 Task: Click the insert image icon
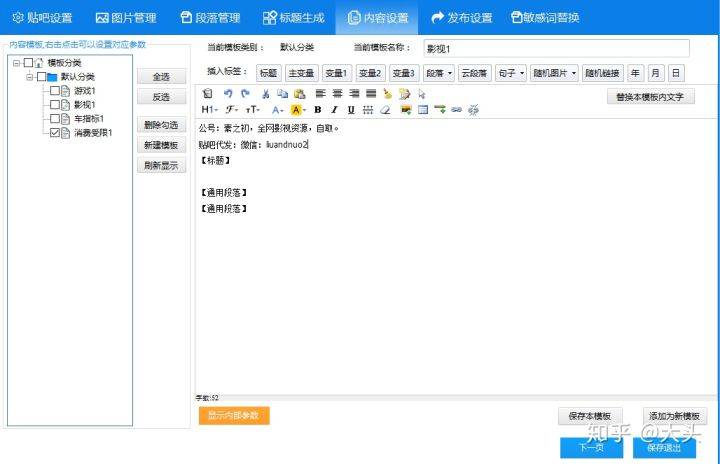406,110
